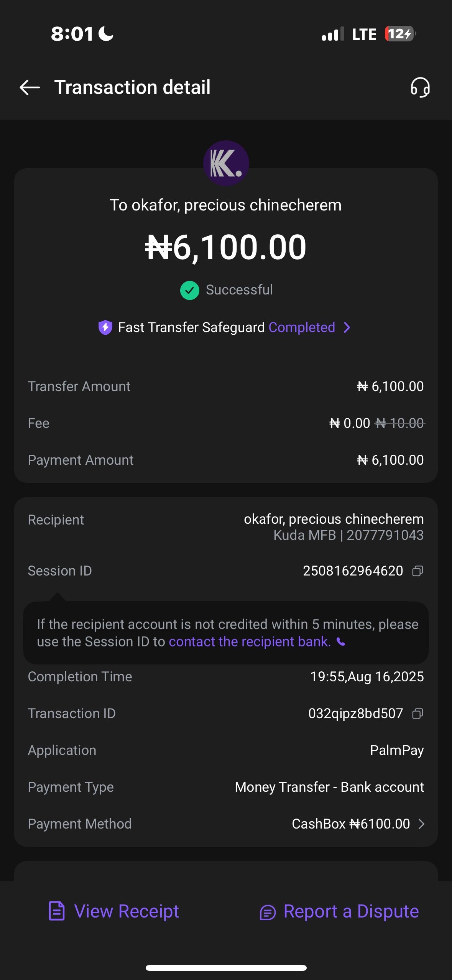Open contact the recipient bank link
This screenshot has width=452, height=980.
pos(250,642)
